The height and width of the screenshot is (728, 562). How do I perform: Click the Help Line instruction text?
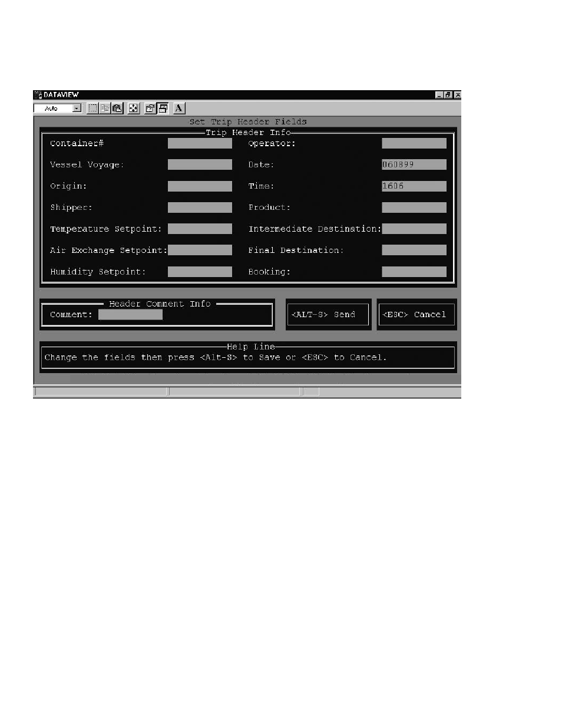click(216, 358)
